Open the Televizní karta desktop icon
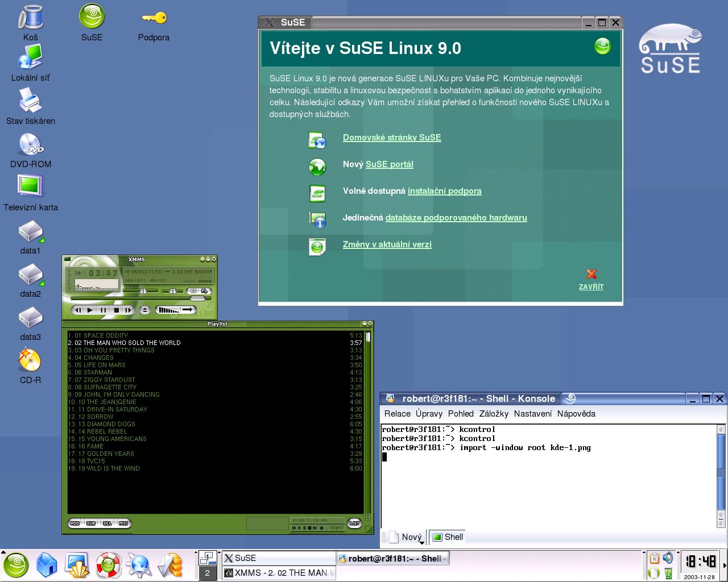This screenshot has height=582, width=728. coord(31,193)
